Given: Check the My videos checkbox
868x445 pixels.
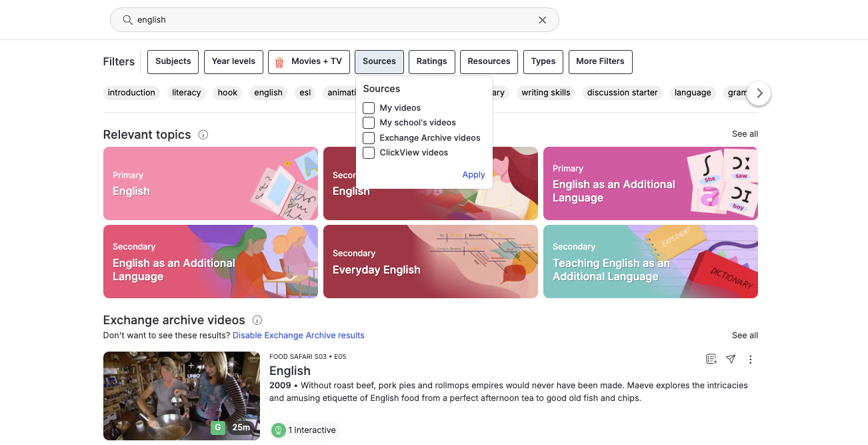Looking at the screenshot, I should 369,108.
